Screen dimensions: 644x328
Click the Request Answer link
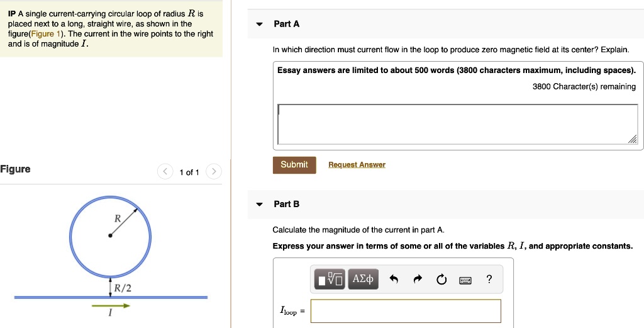[357, 165]
